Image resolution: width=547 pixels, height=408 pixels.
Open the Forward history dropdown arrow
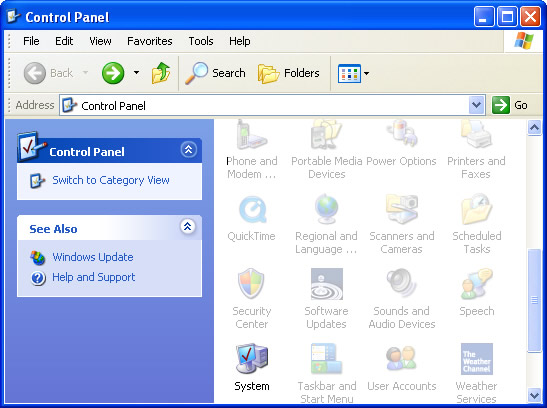[x=136, y=73]
